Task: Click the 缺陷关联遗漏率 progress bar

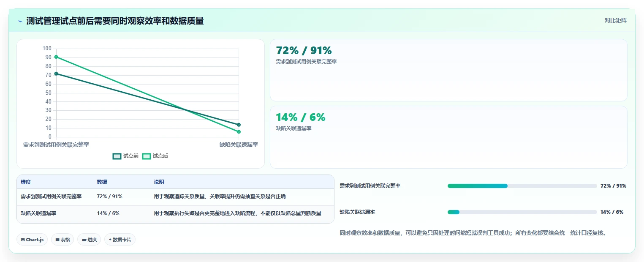Action: pos(522,212)
